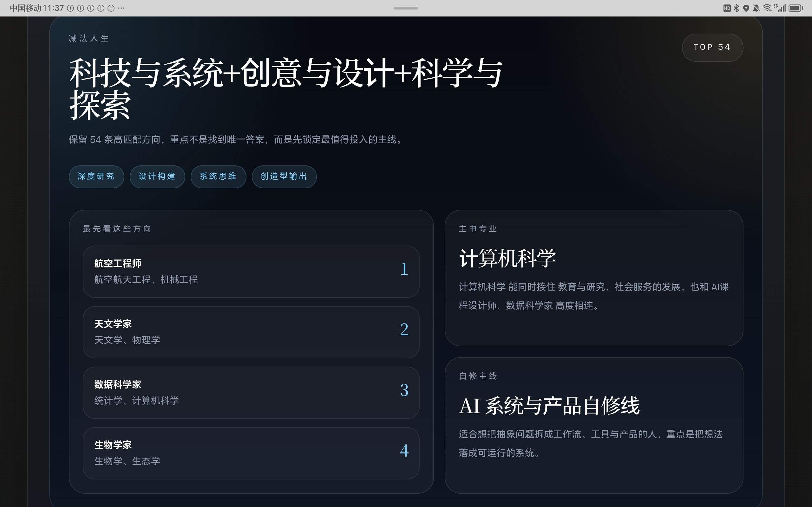Screen dimensions: 812x507
Task: Tap the HD call indicator icon
Action: pos(727,7)
